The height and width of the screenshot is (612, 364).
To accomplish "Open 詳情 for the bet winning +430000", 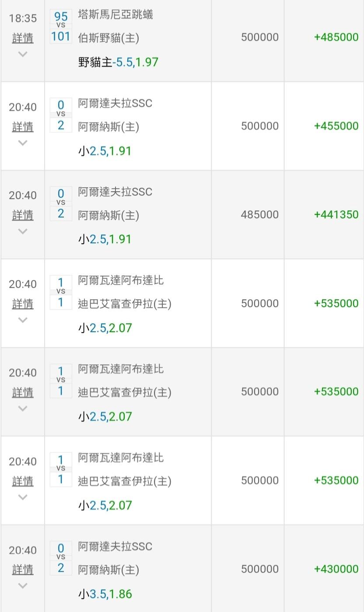I will (x=23, y=570).
